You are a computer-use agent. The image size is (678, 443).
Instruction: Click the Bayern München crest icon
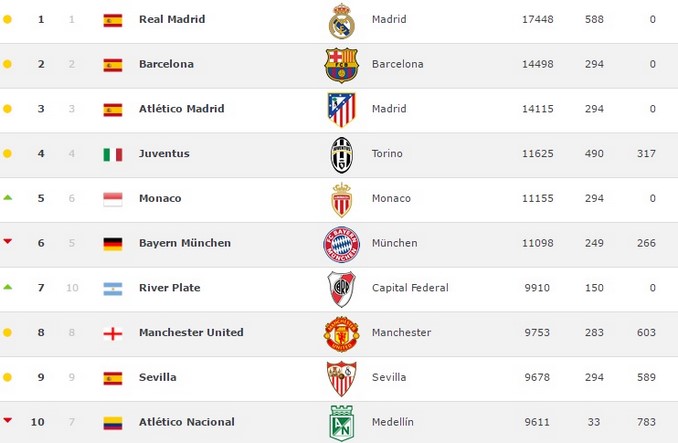point(342,244)
